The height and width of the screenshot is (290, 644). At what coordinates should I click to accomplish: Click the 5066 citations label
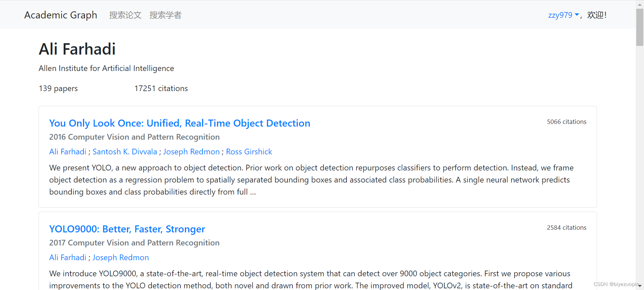coord(567,122)
